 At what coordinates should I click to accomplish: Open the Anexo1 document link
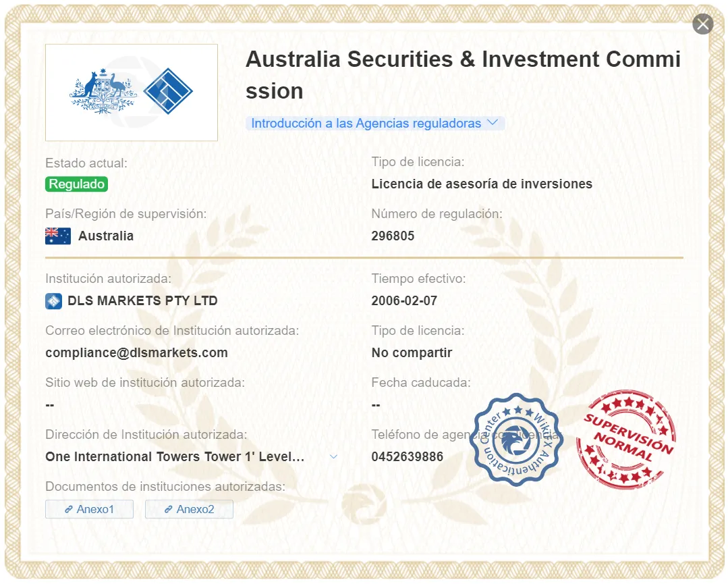click(89, 509)
